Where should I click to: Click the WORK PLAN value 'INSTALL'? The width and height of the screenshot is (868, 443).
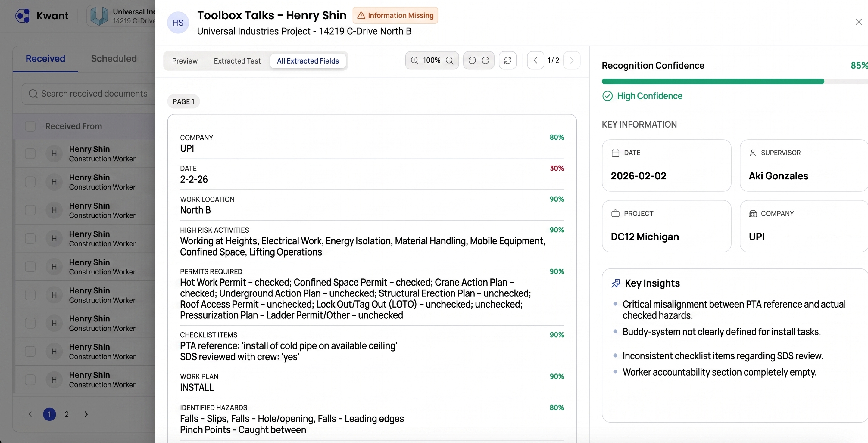(197, 387)
